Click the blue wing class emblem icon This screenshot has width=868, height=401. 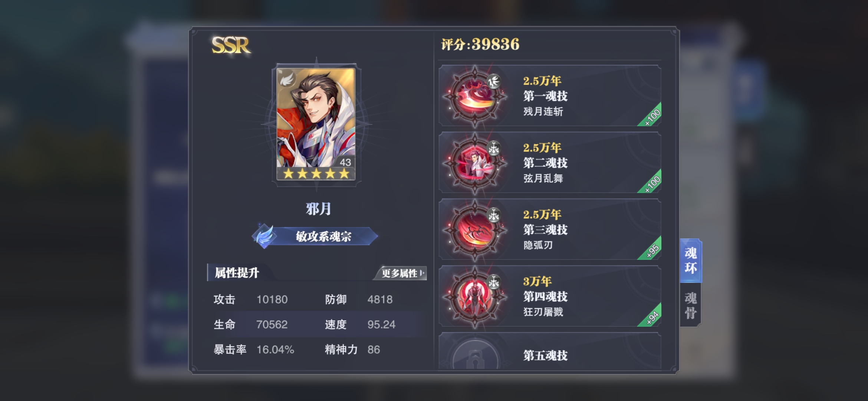[x=264, y=236]
